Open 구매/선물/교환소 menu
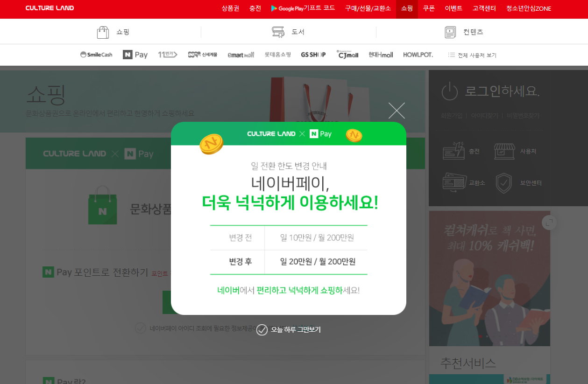Viewport: 588px width, 384px height. (368, 8)
